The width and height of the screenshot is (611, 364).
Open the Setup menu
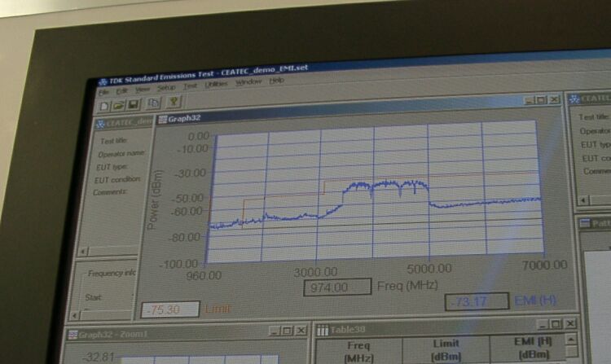[x=166, y=88]
